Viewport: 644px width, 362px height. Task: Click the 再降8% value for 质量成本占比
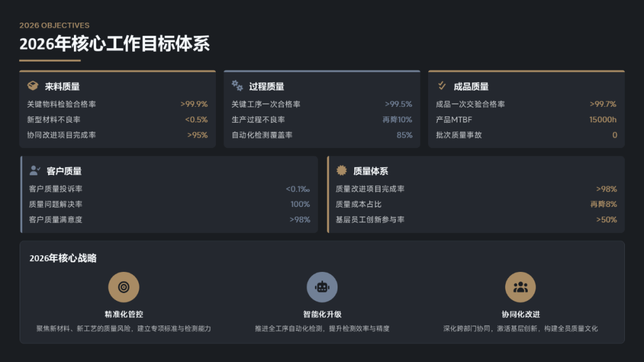(603, 205)
